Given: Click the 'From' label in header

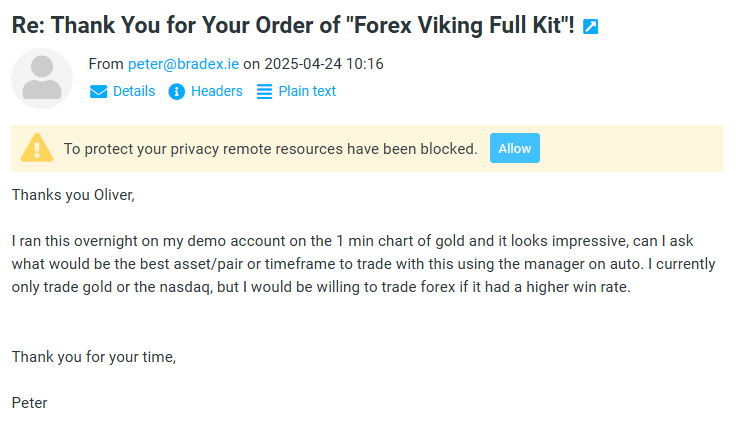Looking at the screenshot, I should pos(106,64).
